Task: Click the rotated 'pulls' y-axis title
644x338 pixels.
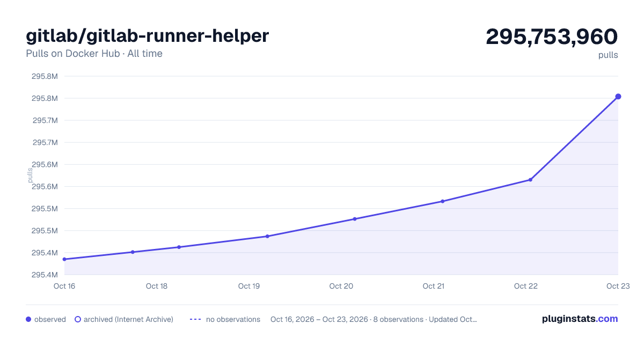Action: click(x=30, y=175)
